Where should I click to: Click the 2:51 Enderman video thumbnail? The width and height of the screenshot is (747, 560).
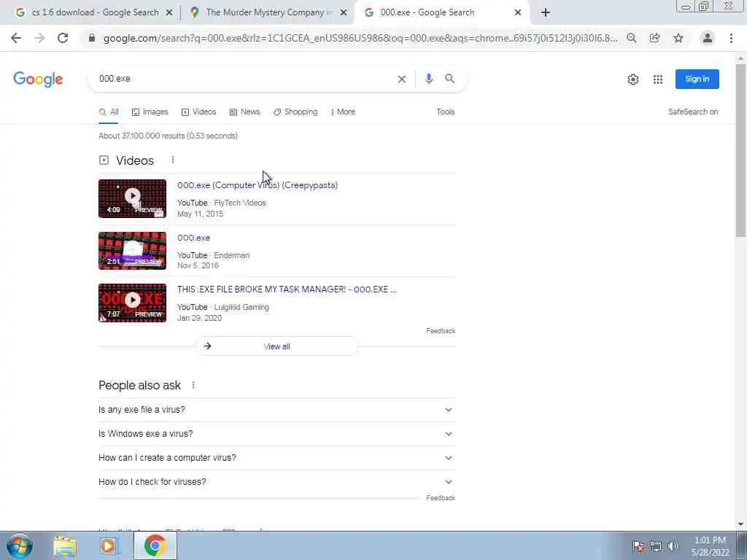click(x=133, y=251)
